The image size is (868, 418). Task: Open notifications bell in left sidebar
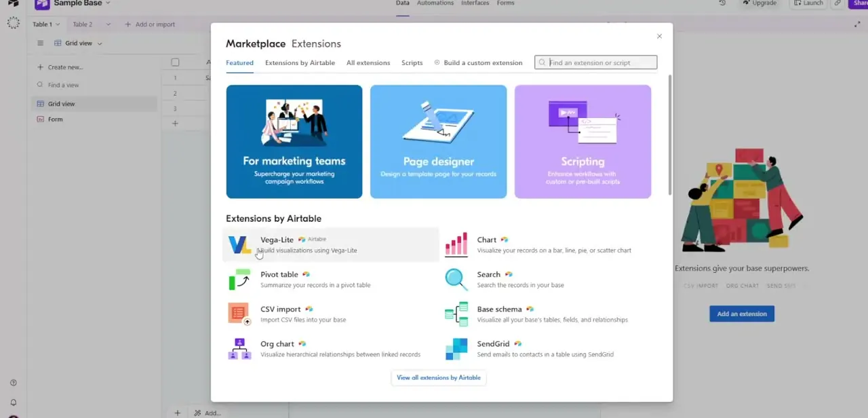(x=14, y=402)
